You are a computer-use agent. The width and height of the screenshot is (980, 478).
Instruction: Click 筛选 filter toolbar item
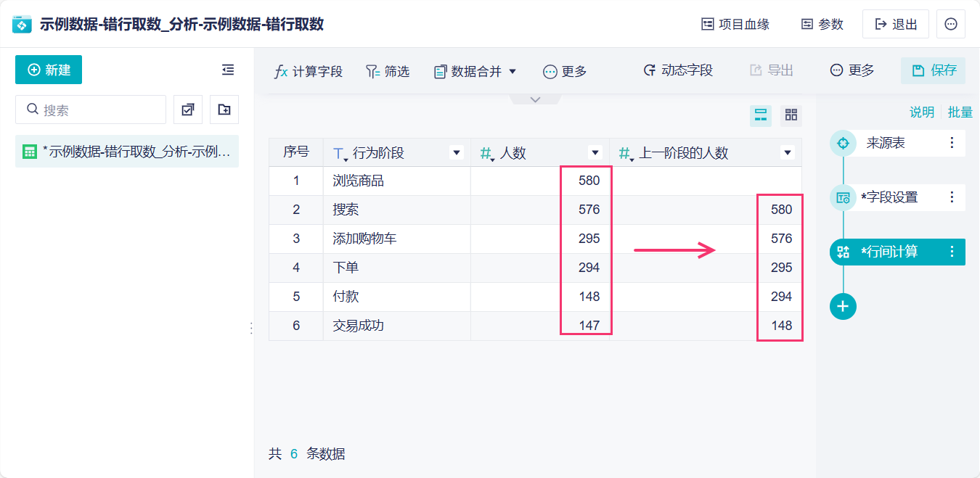tap(388, 71)
